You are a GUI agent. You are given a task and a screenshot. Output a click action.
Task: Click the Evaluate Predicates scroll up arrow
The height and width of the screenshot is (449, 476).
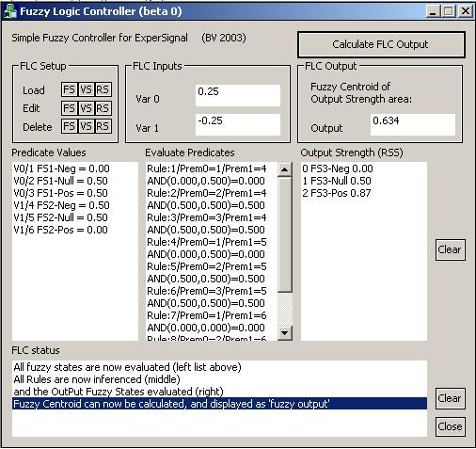click(285, 169)
